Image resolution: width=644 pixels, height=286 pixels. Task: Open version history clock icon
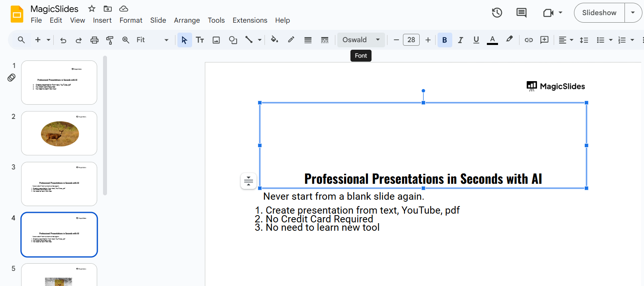tap(497, 13)
